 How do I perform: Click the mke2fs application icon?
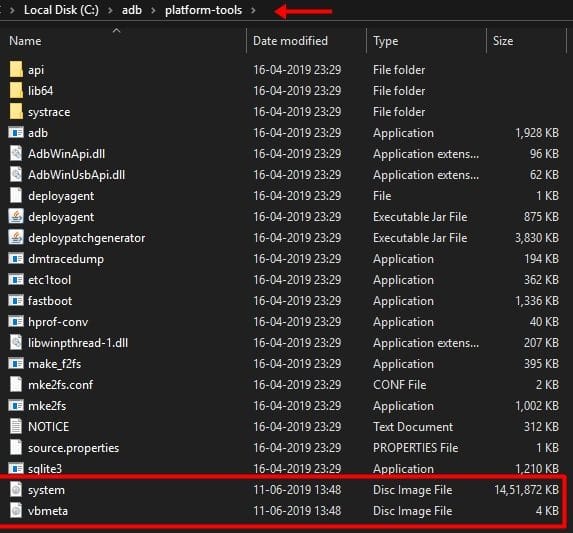[x=16, y=406]
